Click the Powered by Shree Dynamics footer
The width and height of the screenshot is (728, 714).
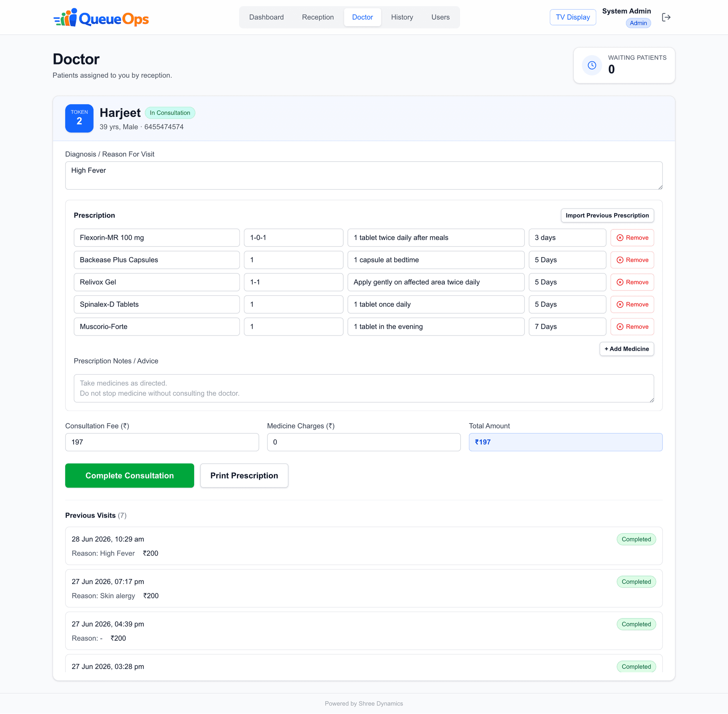[364, 703]
